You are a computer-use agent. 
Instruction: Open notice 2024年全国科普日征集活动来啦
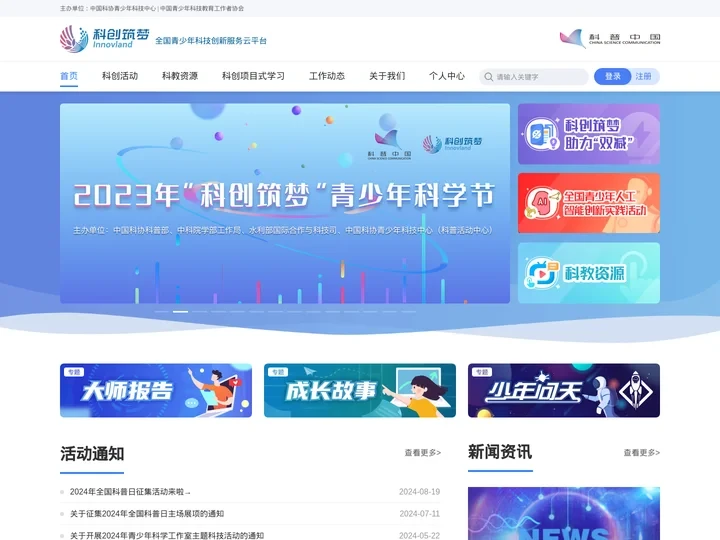click(x=130, y=492)
